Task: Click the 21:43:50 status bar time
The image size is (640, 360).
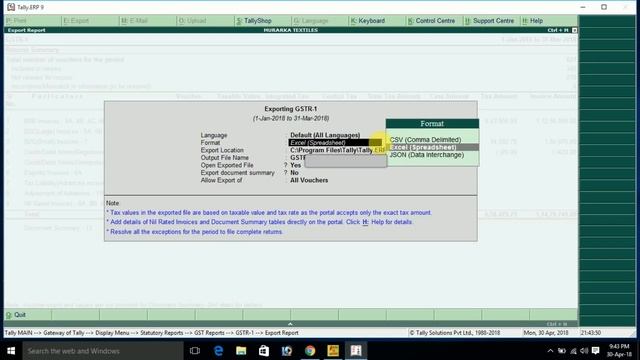Action: [591, 333]
